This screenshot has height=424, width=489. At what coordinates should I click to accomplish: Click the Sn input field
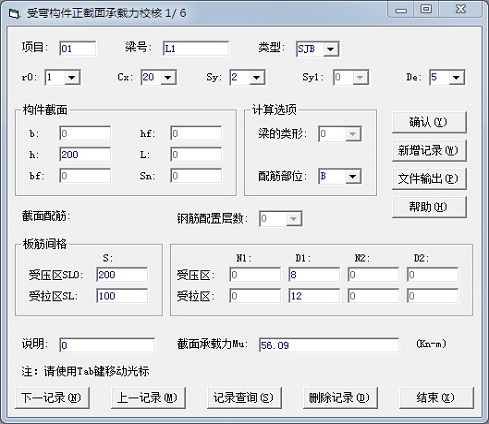[x=196, y=176]
